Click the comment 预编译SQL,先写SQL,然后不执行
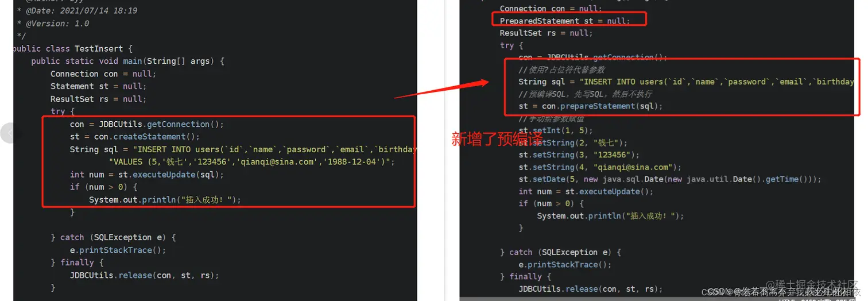The height and width of the screenshot is (301, 868). point(585,94)
